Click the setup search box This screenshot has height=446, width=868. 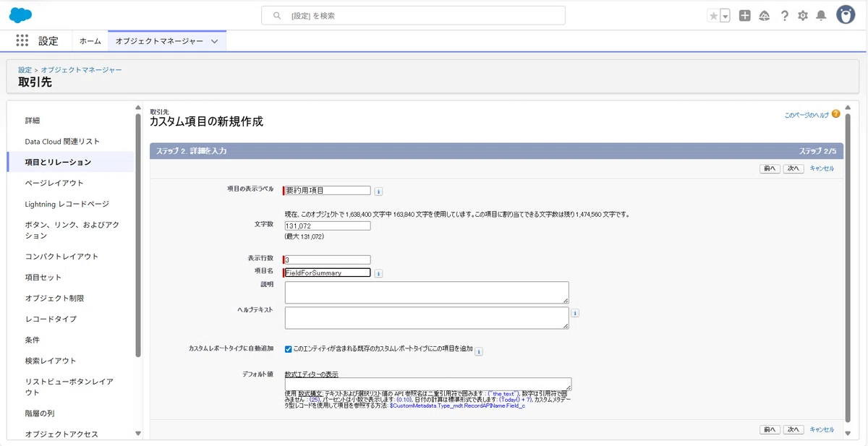pos(413,15)
